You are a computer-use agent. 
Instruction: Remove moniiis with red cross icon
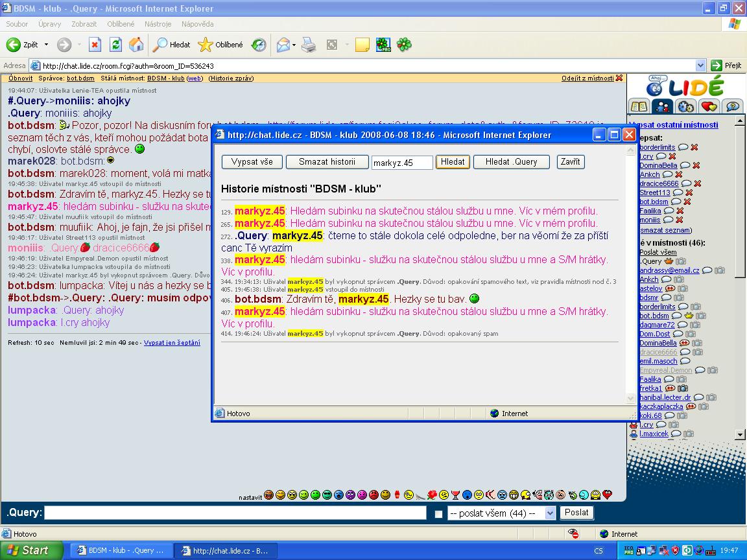[679, 220]
